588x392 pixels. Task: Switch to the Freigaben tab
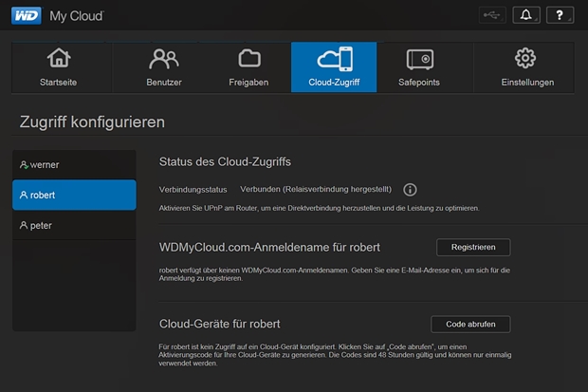tap(249, 67)
